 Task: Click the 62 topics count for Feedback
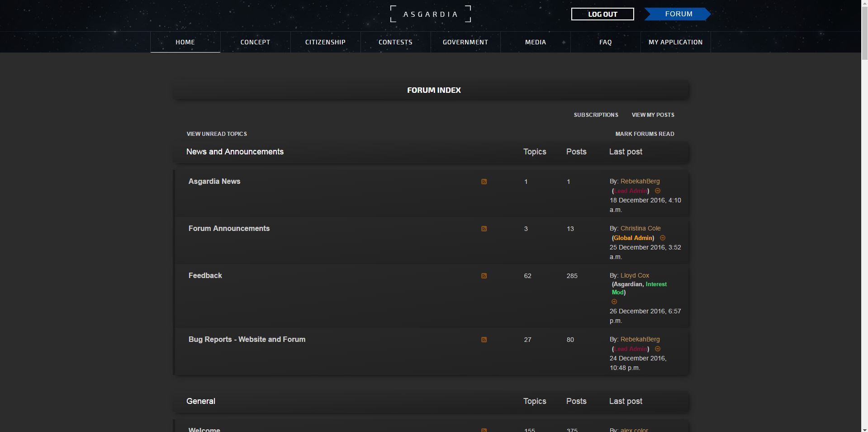pos(527,276)
